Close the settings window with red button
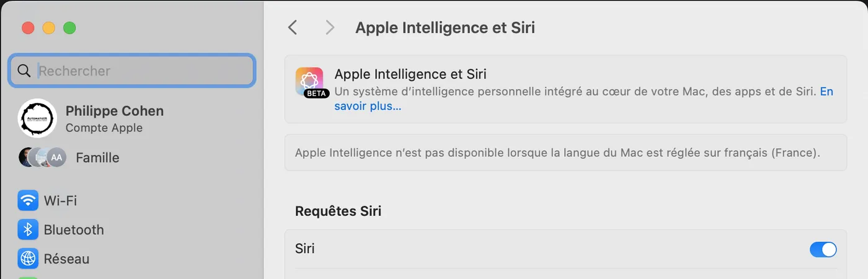The width and height of the screenshot is (868, 279). click(28, 28)
